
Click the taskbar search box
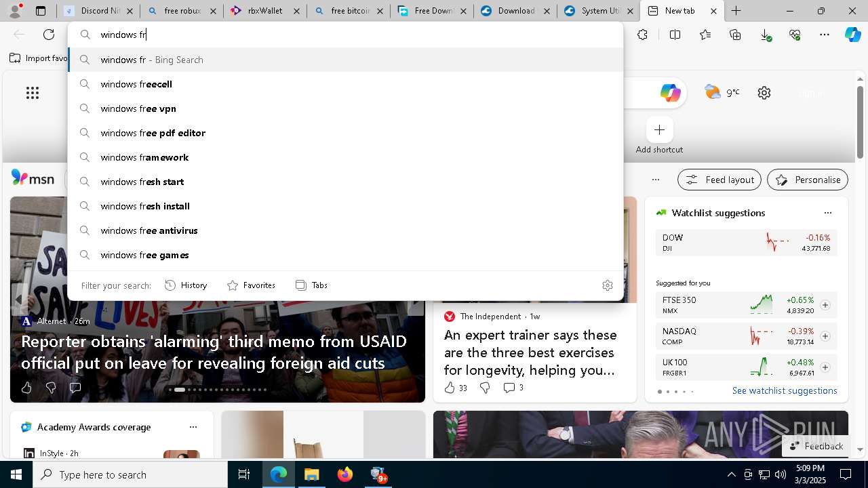click(x=130, y=474)
